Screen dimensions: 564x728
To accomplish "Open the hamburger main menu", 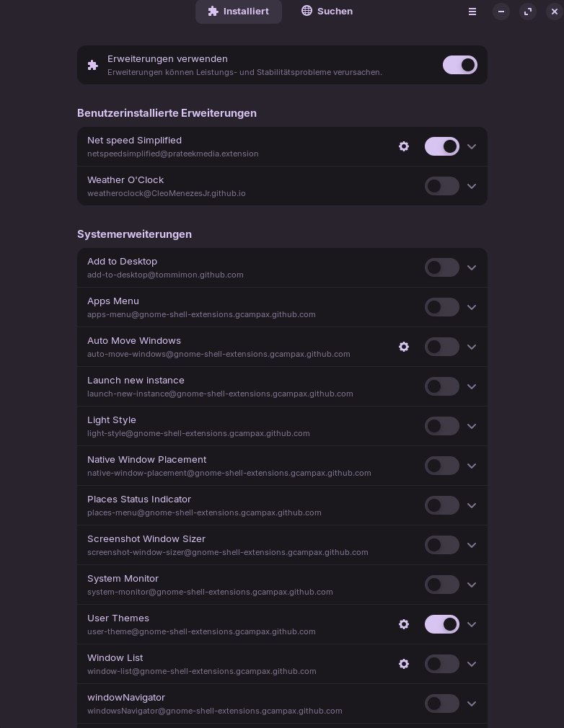I will tap(472, 12).
